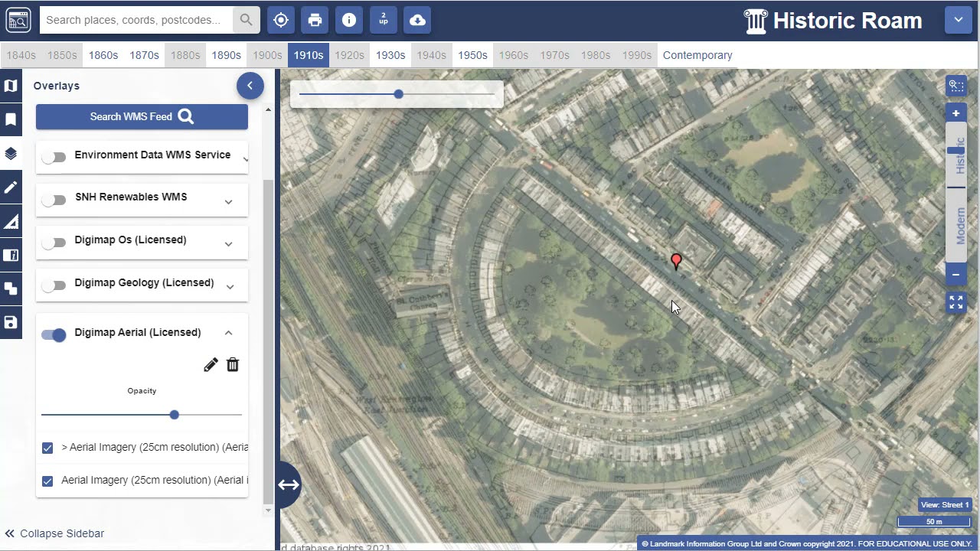
Task: Click the locate-me crosshair button
Action: click(x=281, y=20)
